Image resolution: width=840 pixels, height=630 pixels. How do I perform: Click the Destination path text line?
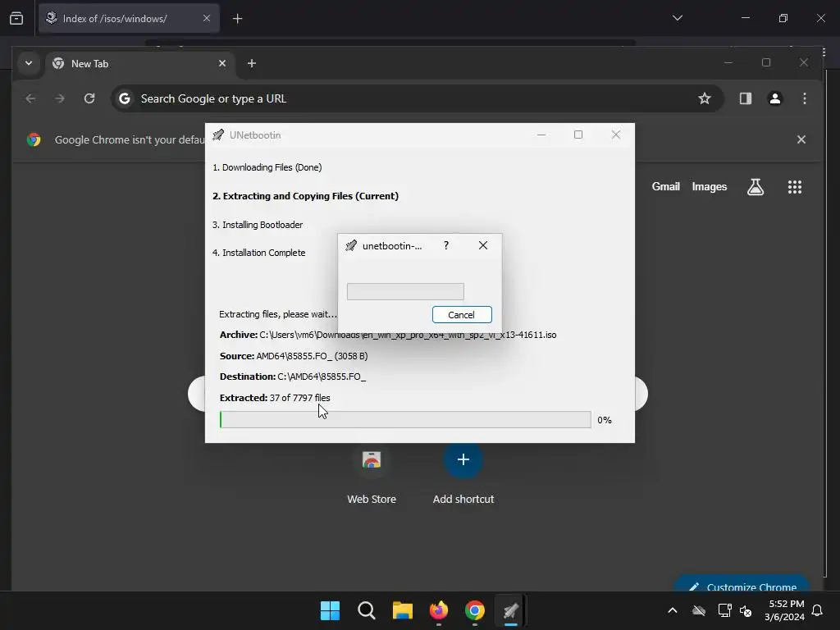pyautogui.click(x=293, y=377)
